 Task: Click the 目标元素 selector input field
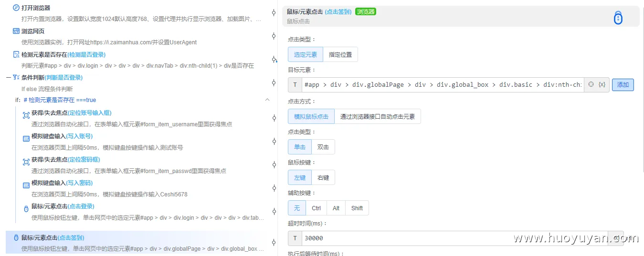[443, 85]
